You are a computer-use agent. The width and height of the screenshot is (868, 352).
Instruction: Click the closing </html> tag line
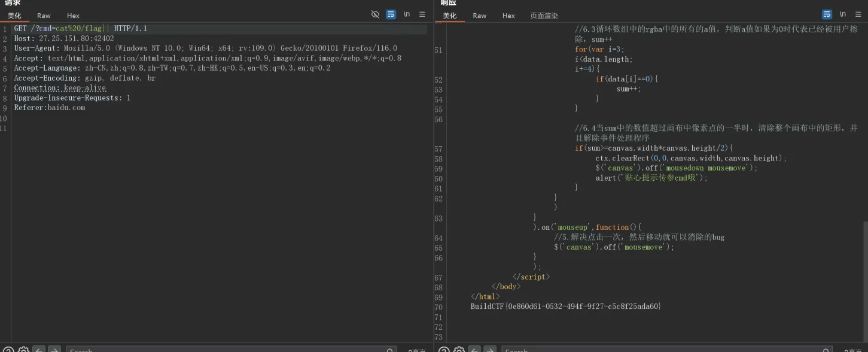(x=485, y=296)
